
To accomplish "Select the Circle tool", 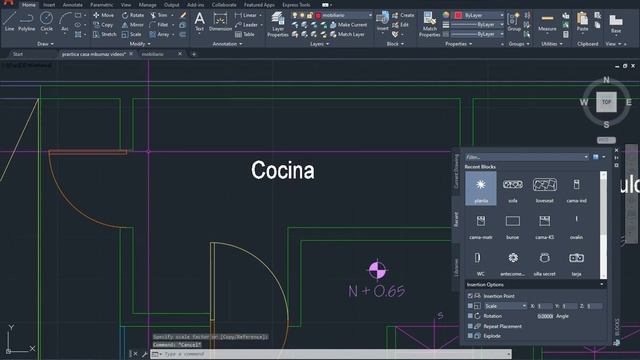I will click(x=47, y=21).
